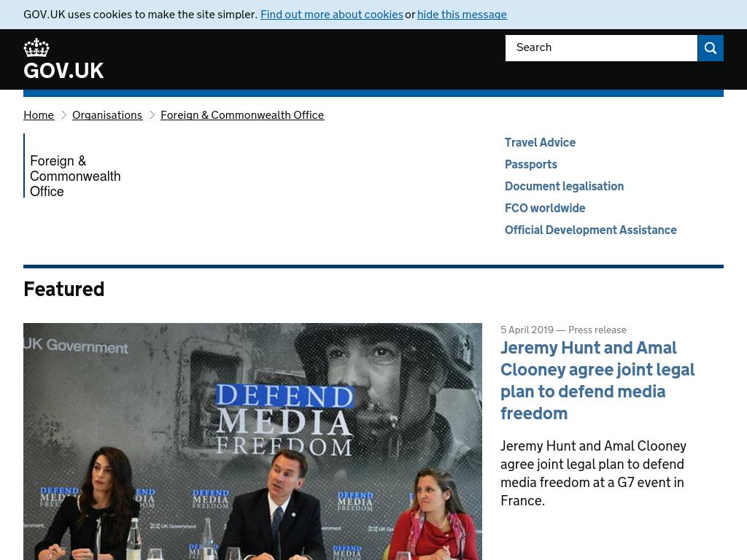Visit FCO worldwide link
The width and height of the screenshot is (747, 560).
(545, 209)
